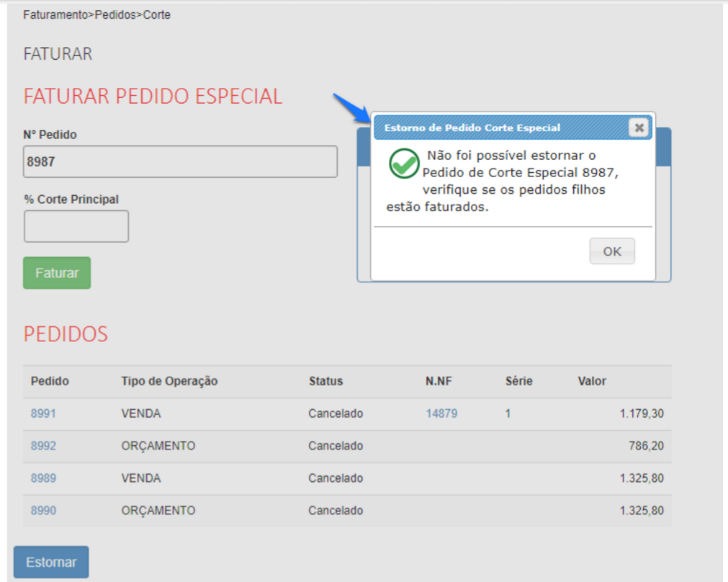Click the Faturamento>Pedidos>Corte breadcrumb
The height and width of the screenshot is (582, 728).
point(96,14)
